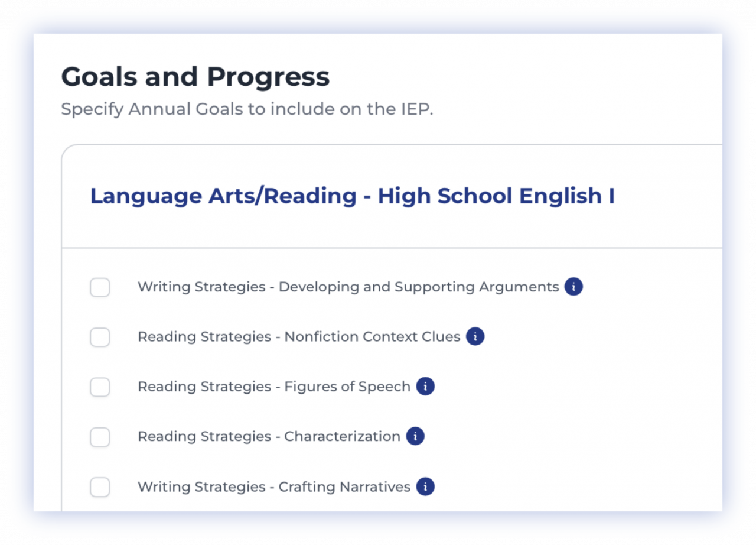The image size is (756, 545).
Task: Check Developing and Supporting Arguments checkbox
Action: click(100, 288)
